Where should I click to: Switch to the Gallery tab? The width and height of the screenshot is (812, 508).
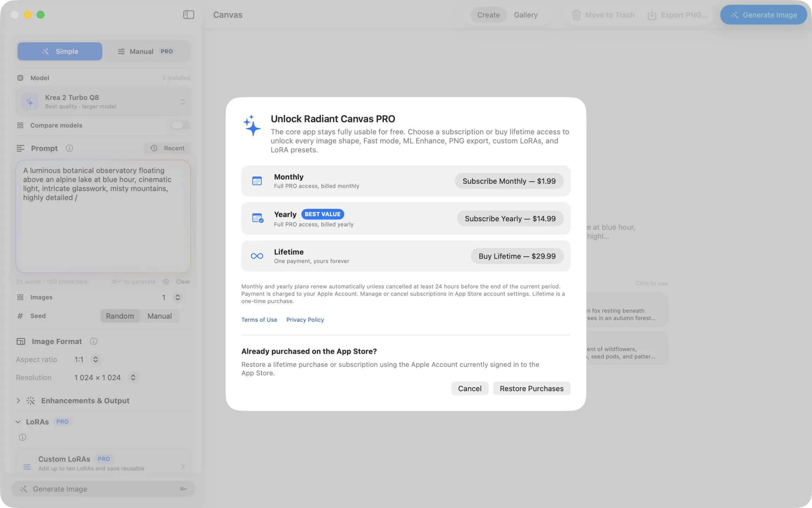tap(526, 15)
